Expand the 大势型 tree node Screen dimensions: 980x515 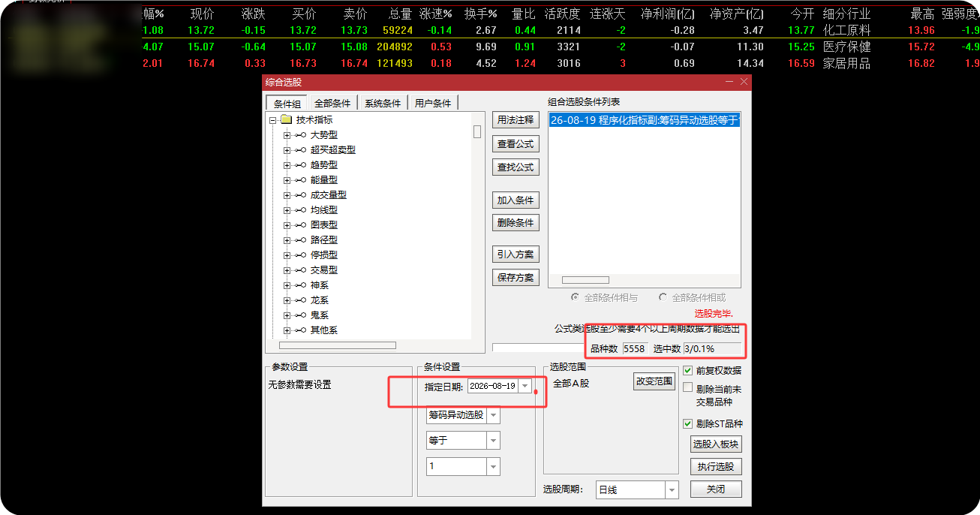tap(287, 135)
